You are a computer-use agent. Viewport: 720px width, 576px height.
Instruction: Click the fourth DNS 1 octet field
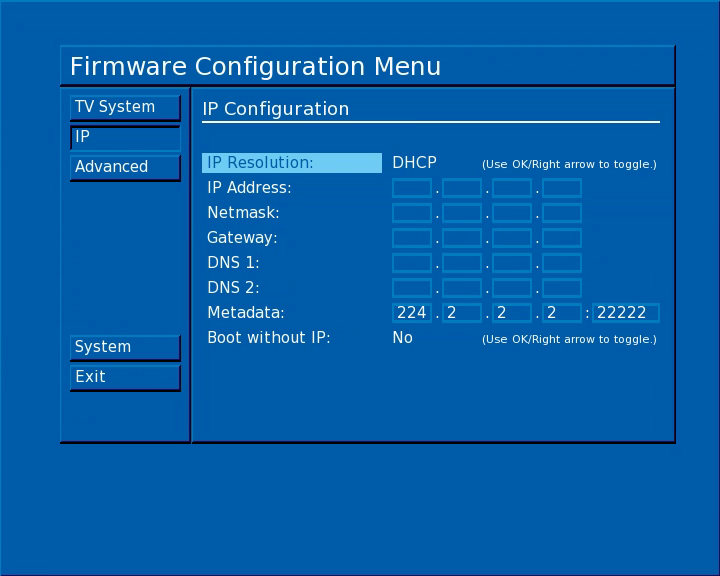[562, 263]
